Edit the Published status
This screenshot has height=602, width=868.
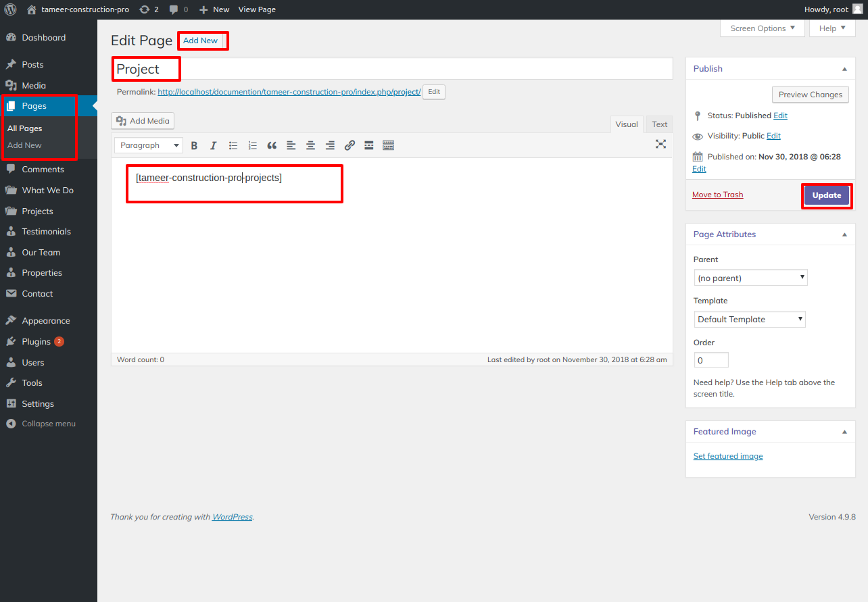pos(780,116)
